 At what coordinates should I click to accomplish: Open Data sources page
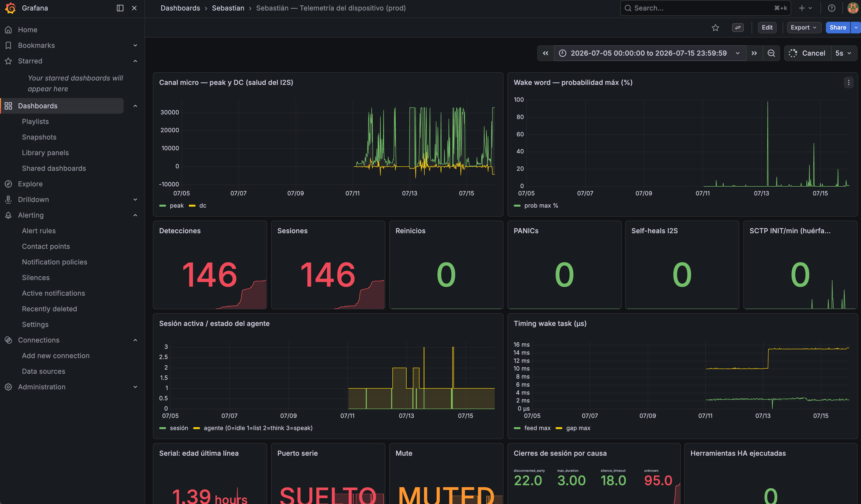tap(43, 371)
